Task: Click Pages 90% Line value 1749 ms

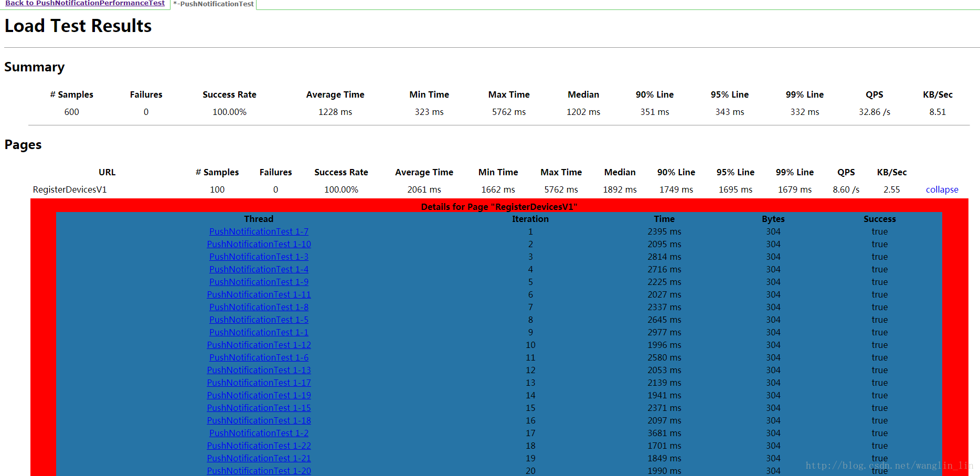Action: point(676,189)
